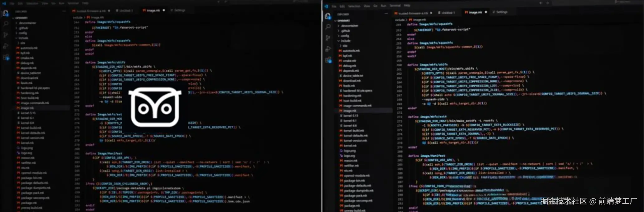Open Explorer view in right window activity bar
Screen dimensions: 644x212
coord(327,16)
